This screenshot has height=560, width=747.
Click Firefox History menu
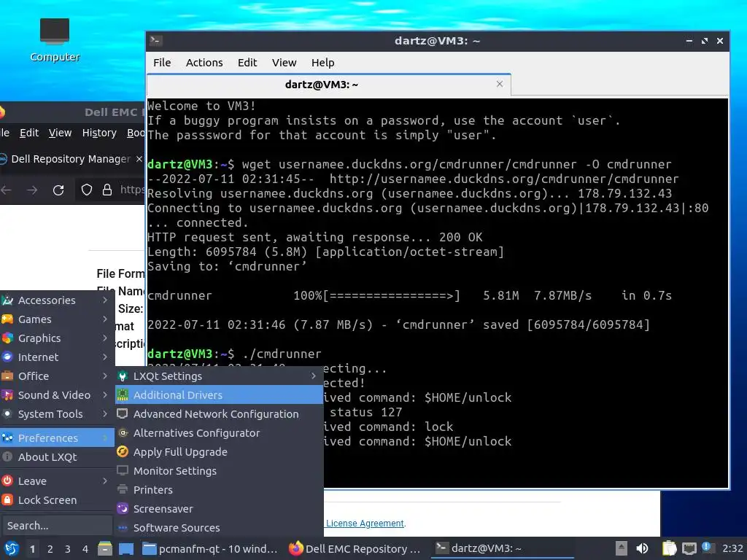coord(99,133)
